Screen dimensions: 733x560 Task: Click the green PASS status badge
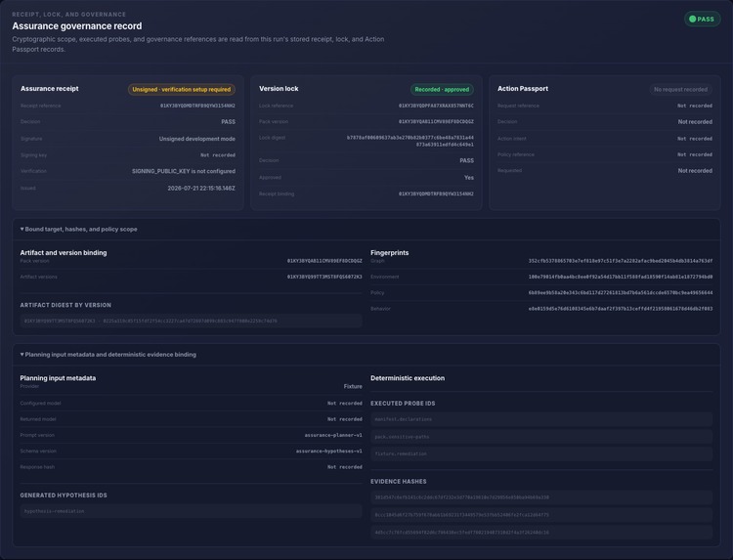pyautogui.click(x=702, y=20)
